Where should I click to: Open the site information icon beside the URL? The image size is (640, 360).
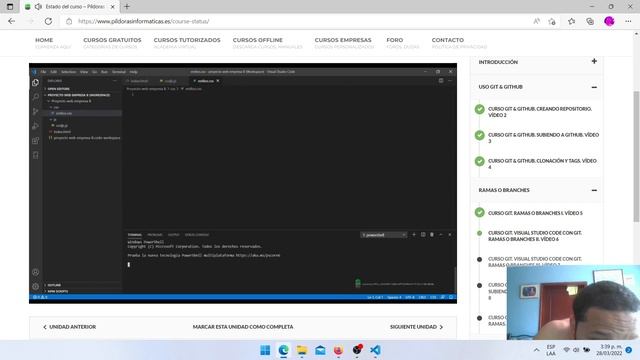coord(69,21)
